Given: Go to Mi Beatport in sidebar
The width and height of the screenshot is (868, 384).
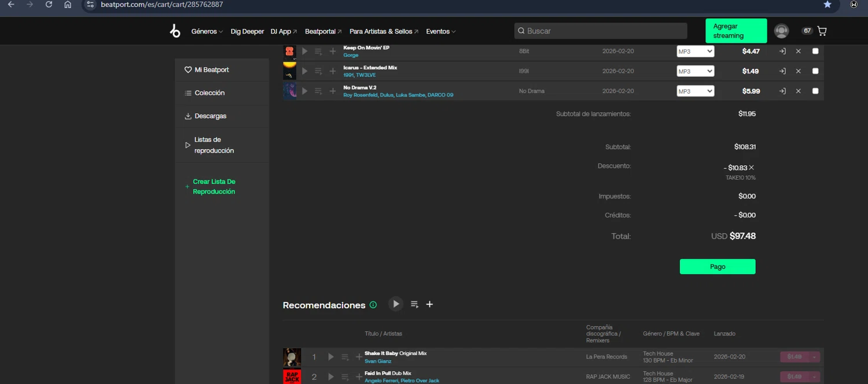Looking at the screenshot, I should point(222,70).
